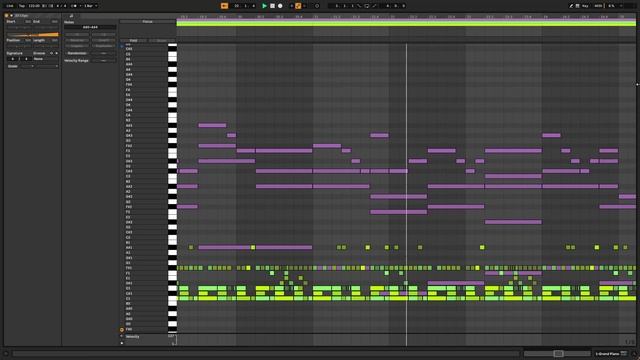Image resolution: width=640 pixels, height=360 pixels.
Task: Click the round Record button
Action: pyautogui.click(x=280, y=6)
